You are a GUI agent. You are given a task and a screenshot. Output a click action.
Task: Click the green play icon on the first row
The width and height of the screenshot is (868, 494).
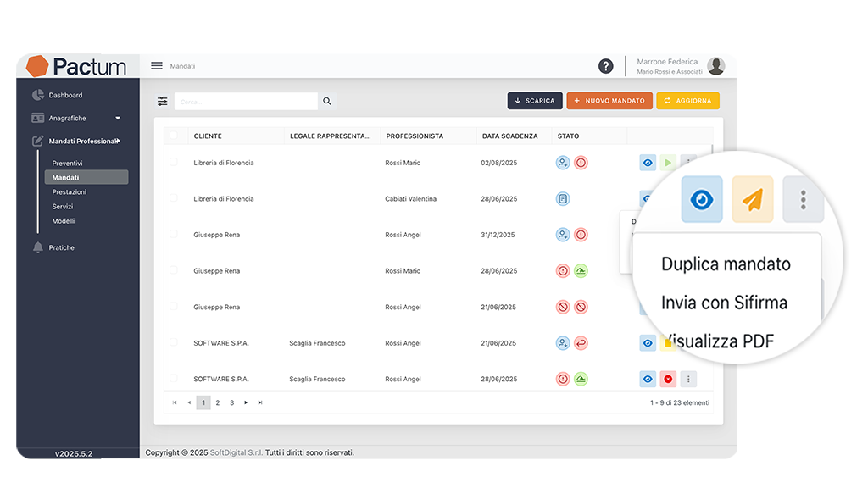[x=667, y=162]
